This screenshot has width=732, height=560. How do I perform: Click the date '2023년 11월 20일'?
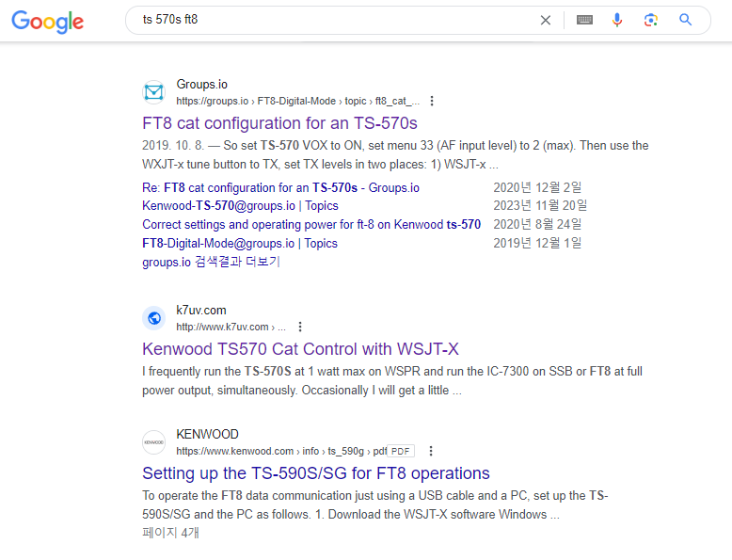pyautogui.click(x=540, y=206)
